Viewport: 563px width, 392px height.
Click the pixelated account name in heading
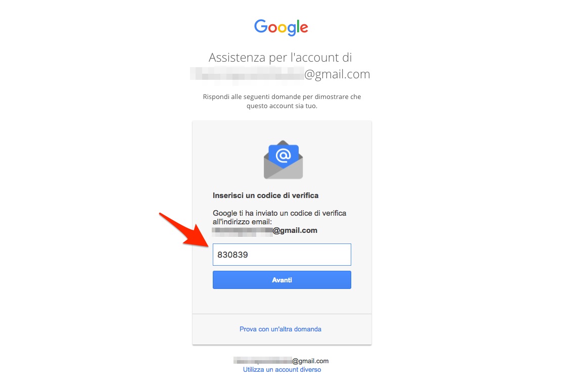click(248, 74)
